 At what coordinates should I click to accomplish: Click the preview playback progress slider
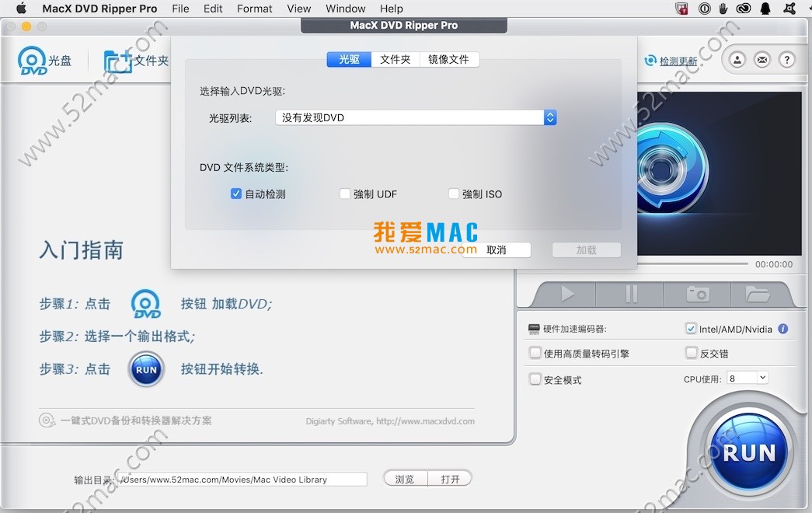(x=692, y=264)
